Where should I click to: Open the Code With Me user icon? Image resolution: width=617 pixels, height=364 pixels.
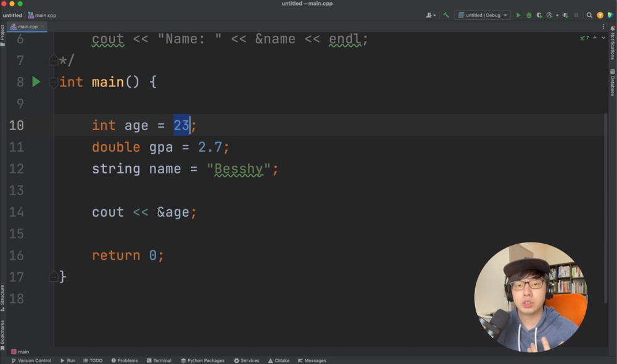click(431, 15)
